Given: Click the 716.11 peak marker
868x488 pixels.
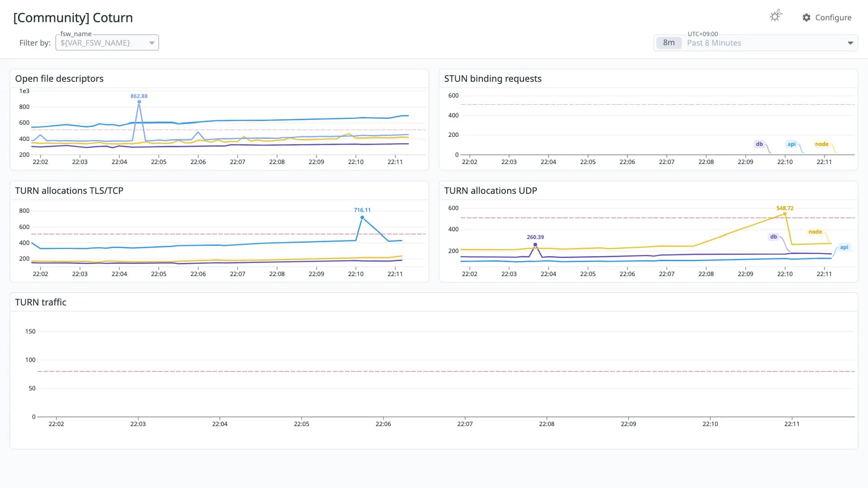Looking at the screenshot, I should [x=362, y=217].
